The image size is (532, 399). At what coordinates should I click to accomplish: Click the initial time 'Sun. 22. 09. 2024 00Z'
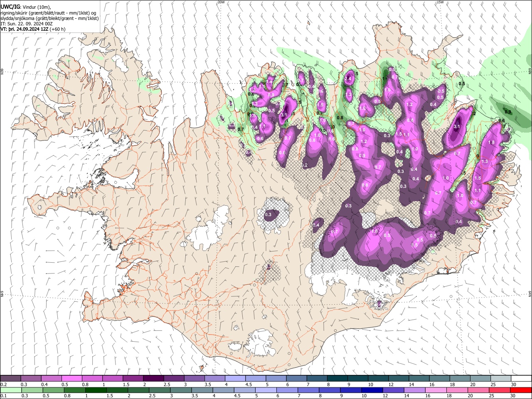30,24
